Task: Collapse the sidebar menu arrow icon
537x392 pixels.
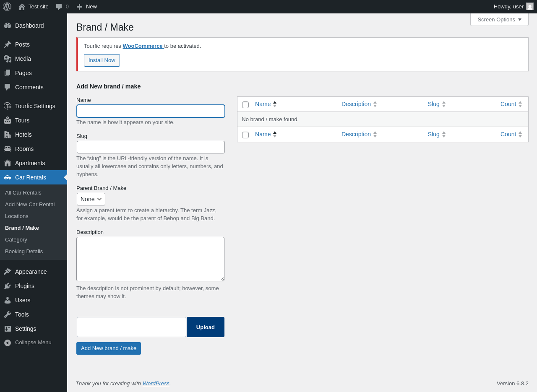Action: coord(8,343)
